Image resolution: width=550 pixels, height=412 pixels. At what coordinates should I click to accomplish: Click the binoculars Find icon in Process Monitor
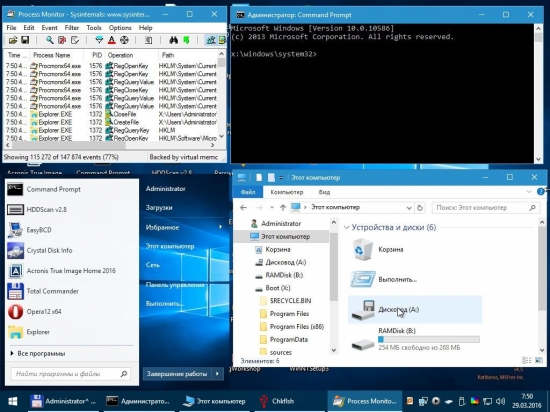(174, 40)
